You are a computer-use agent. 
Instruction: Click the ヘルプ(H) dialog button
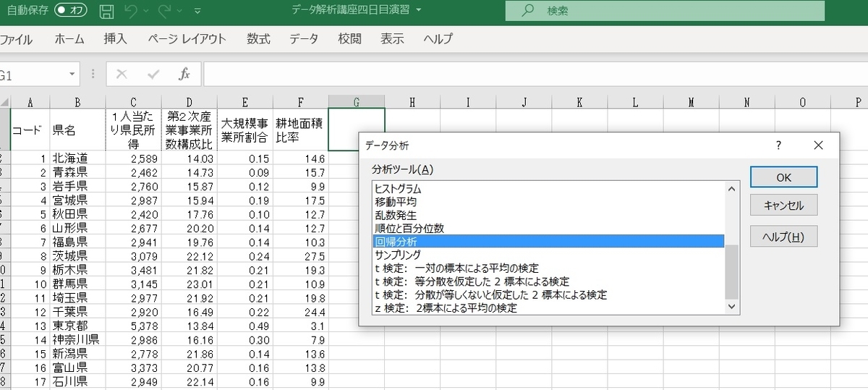tap(783, 237)
